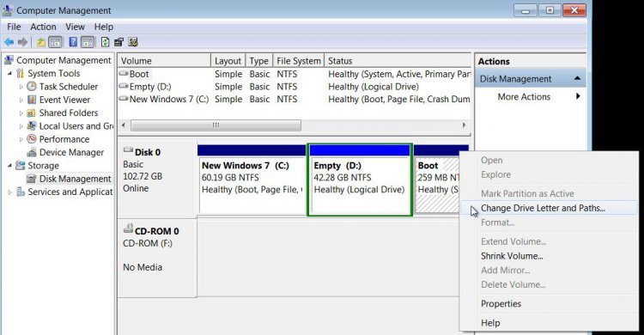Click "Healthy (Logical Drive)" status in volume list

tap(374, 87)
